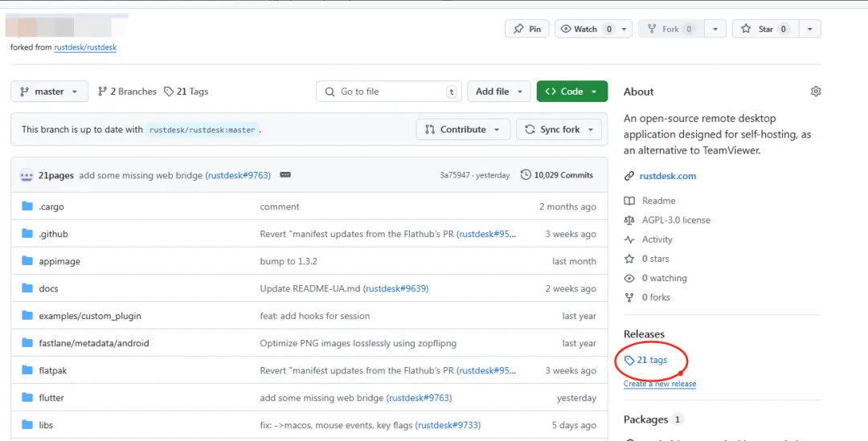
Task: Open the Add file dropdown
Action: (499, 92)
